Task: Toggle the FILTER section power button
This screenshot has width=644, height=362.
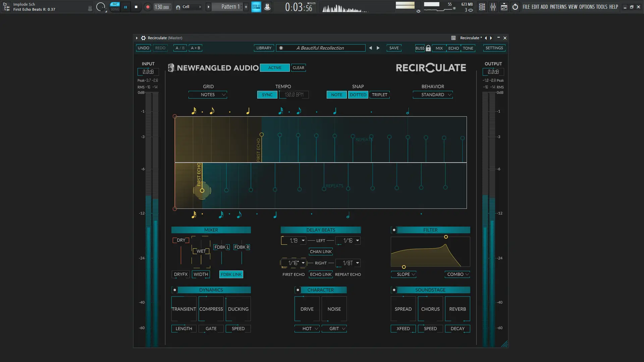Action: pos(394,230)
